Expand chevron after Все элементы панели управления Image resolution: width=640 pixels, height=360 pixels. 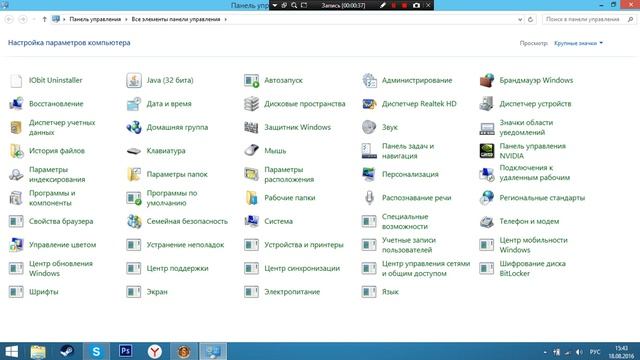click(225, 20)
